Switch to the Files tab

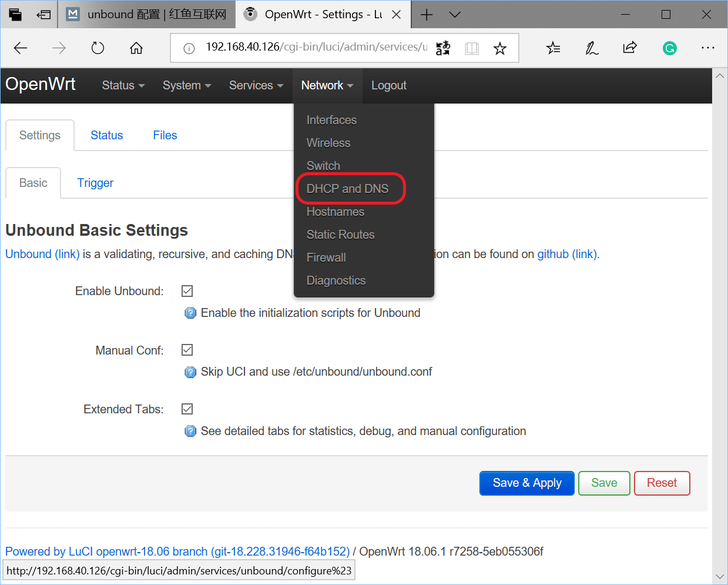[165, 135]
